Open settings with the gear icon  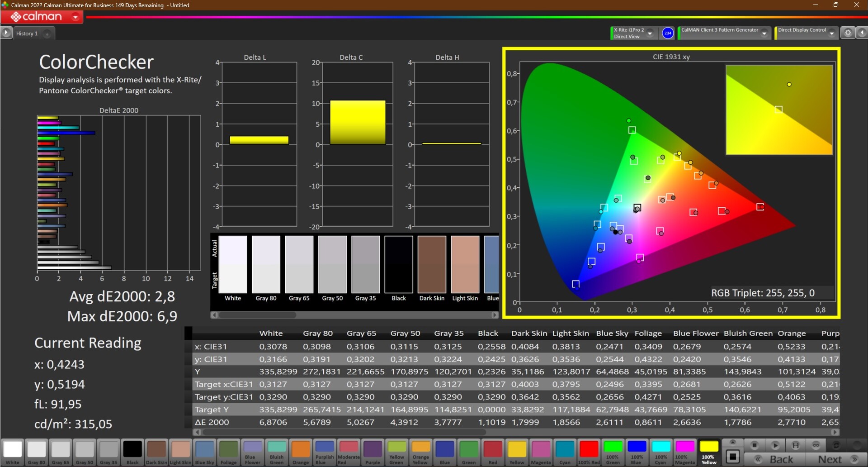click(x=848, y=33)
